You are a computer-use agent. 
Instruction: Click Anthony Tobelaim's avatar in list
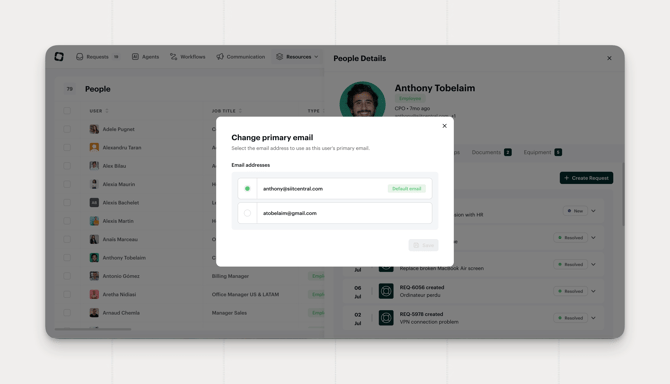tap(94, 258)
